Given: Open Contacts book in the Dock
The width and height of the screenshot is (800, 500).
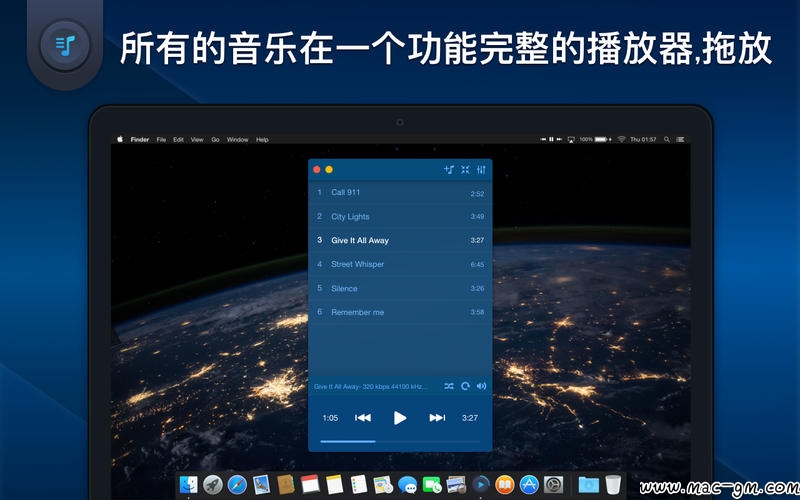Looking at the screenshot, I should point(285,484).
